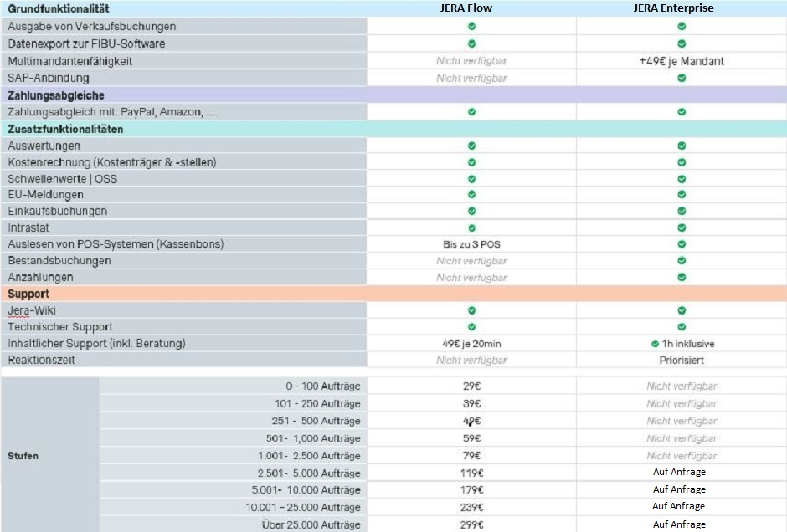The width and height of the screenshot is (787, 532).
Task: Click the Zahlungsabgleiche section header
Action: click(x=56, y=95)
